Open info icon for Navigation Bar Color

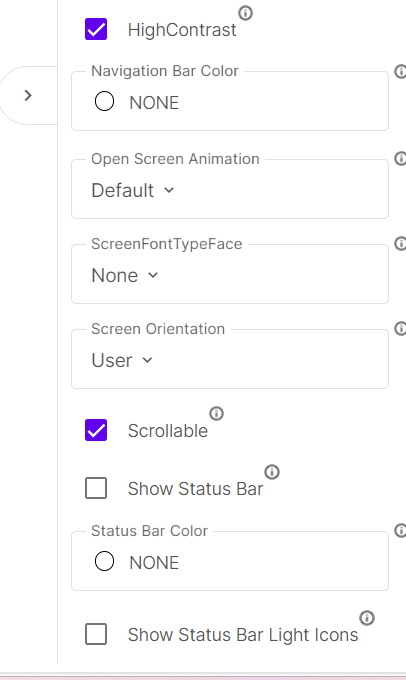(400, 71)
